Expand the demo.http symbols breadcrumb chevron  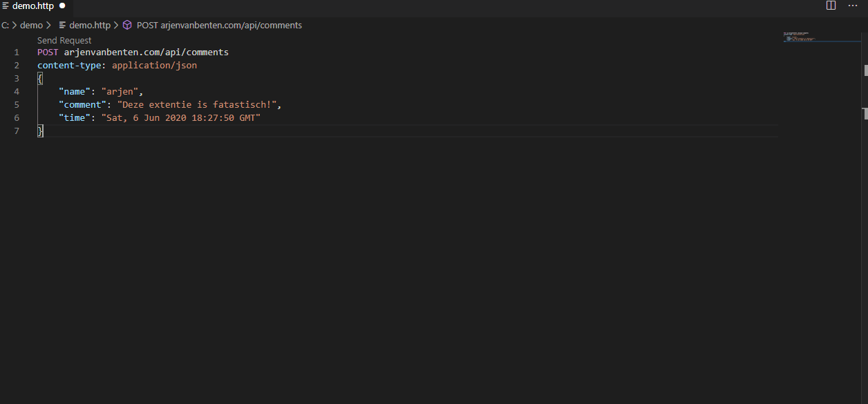pos(115,25)
